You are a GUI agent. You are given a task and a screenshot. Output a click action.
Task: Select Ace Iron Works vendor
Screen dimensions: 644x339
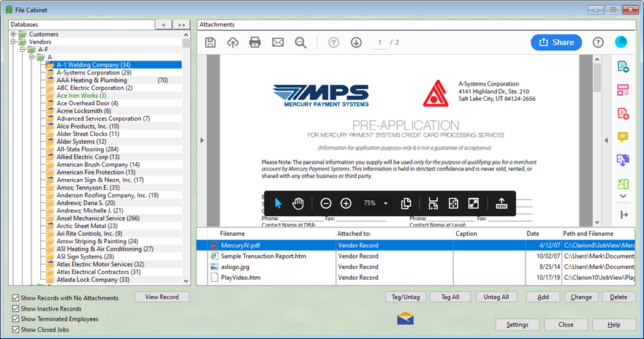click(81, 96)
